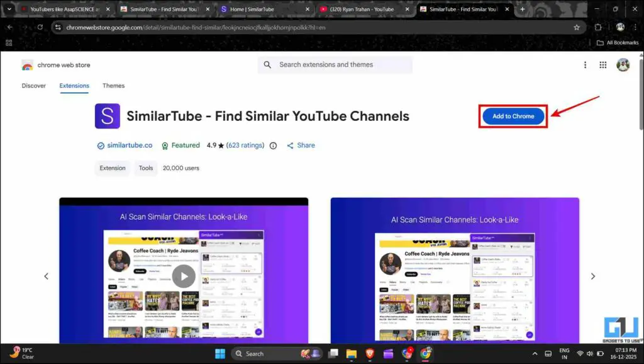Click the 623 ratings link
The width and height of the screenshot is (644, 364).
coord(244,145)
